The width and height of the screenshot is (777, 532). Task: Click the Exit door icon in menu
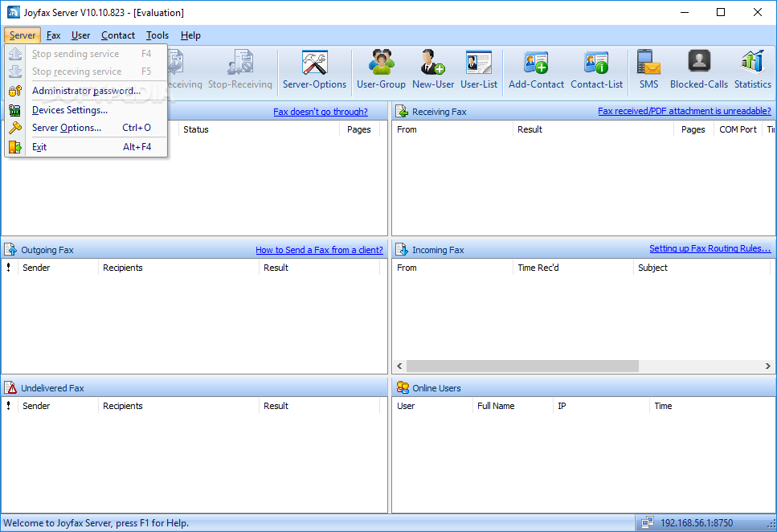tap(15, 147)
